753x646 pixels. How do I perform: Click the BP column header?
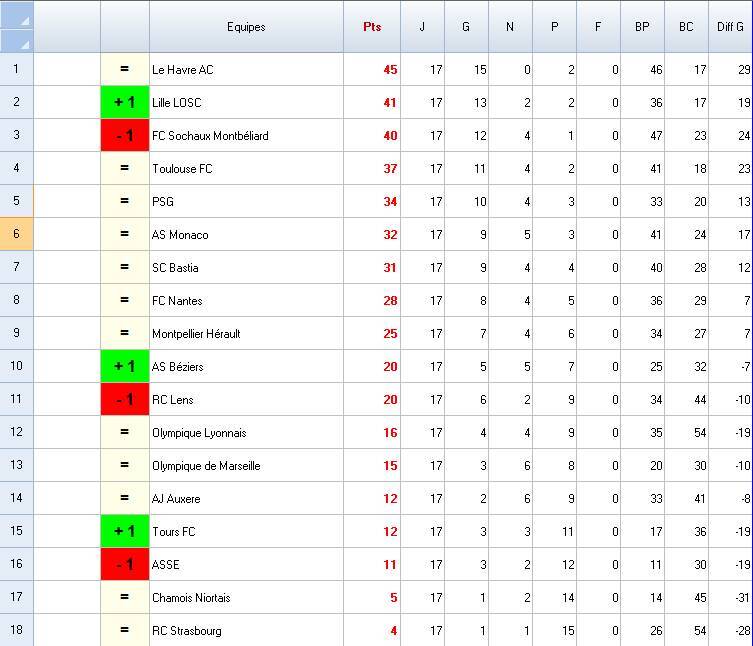(x=642, y=27)
